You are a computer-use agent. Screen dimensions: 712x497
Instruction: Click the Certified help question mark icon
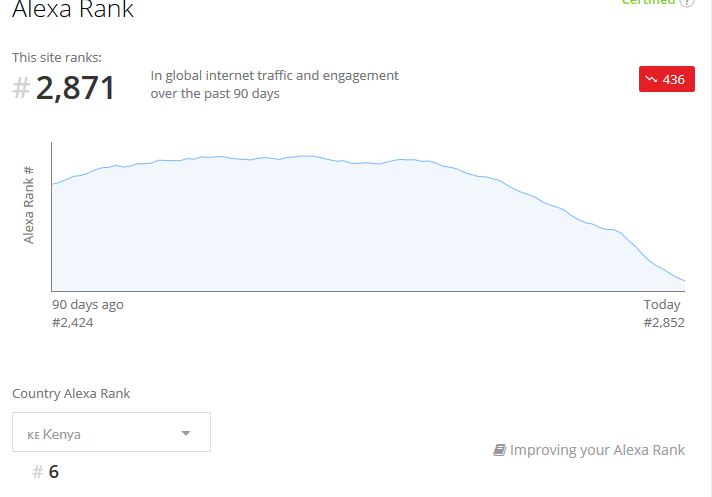[x=687, y=2]
